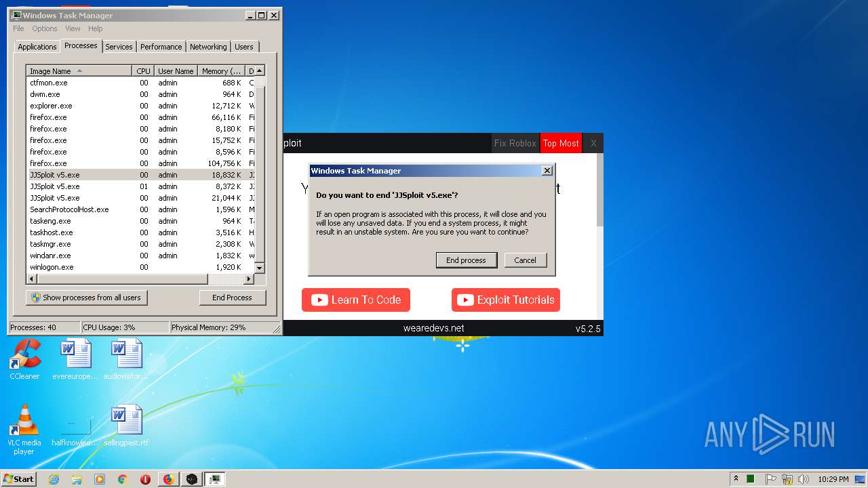Switch to the Services tab
The width and height of the screenshot is (868, 488).
(x=119, y=47)
